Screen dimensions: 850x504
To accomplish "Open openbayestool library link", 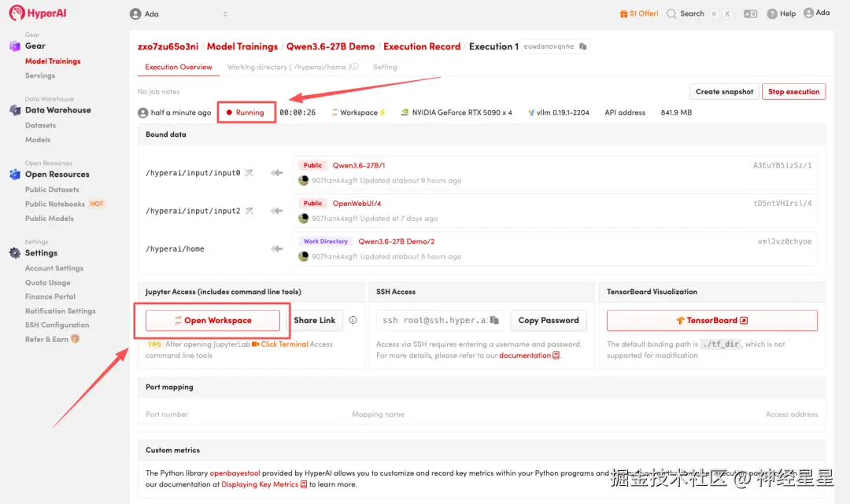I will [235, 473].
